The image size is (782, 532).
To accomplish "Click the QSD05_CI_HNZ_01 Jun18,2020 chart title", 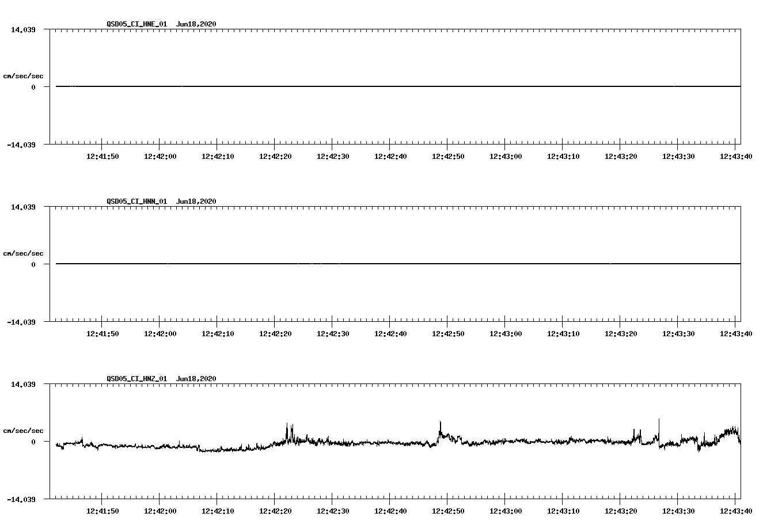I will click(x=161, y=378).
